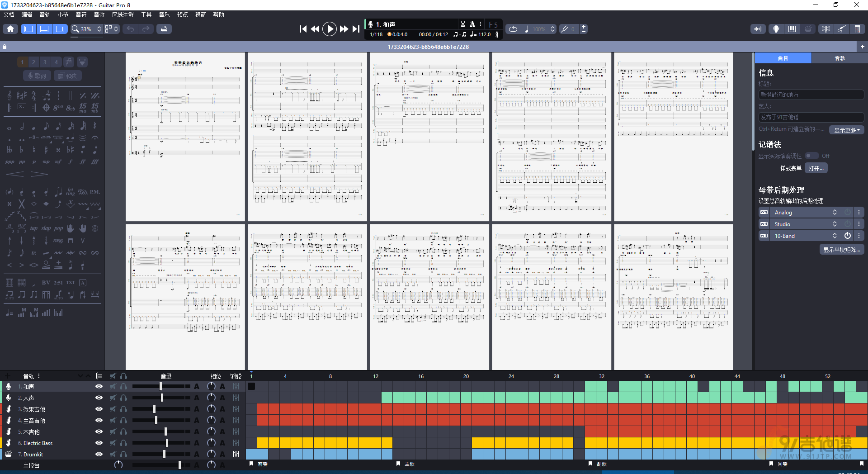Open the audio waveform tuner icon
Image resolution: width=868 pixels, height=474 pixels.
758,29
